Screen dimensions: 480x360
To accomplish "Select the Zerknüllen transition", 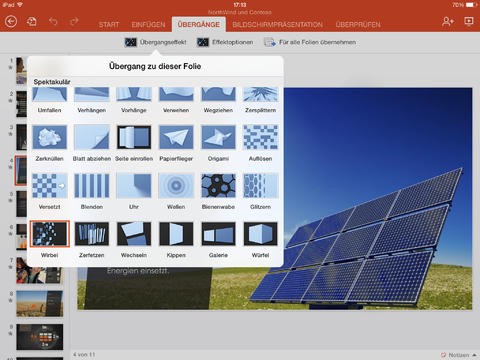I will (49, 143).
